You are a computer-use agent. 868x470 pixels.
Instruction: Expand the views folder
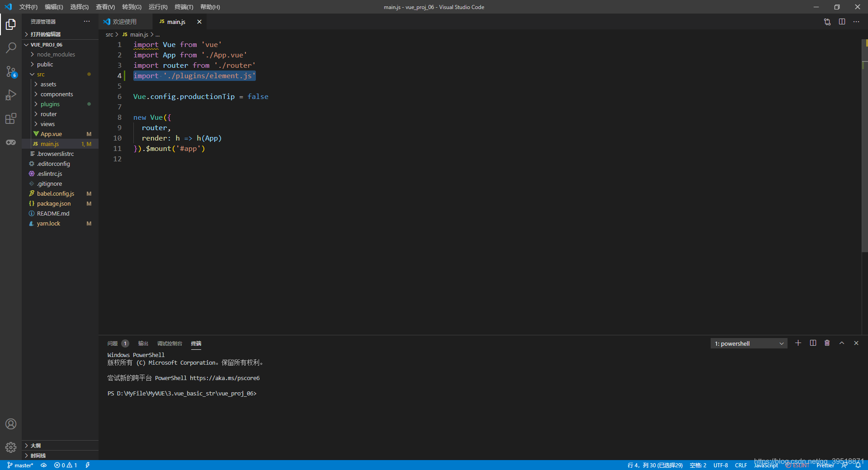coord(60,124)
